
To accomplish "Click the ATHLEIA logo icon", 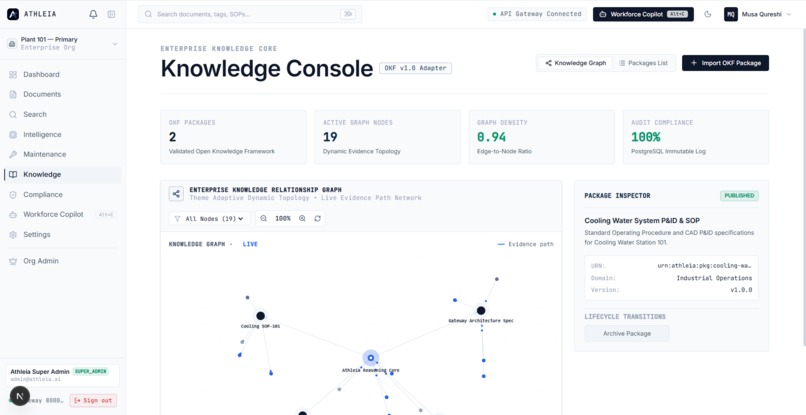I will 13,14.
